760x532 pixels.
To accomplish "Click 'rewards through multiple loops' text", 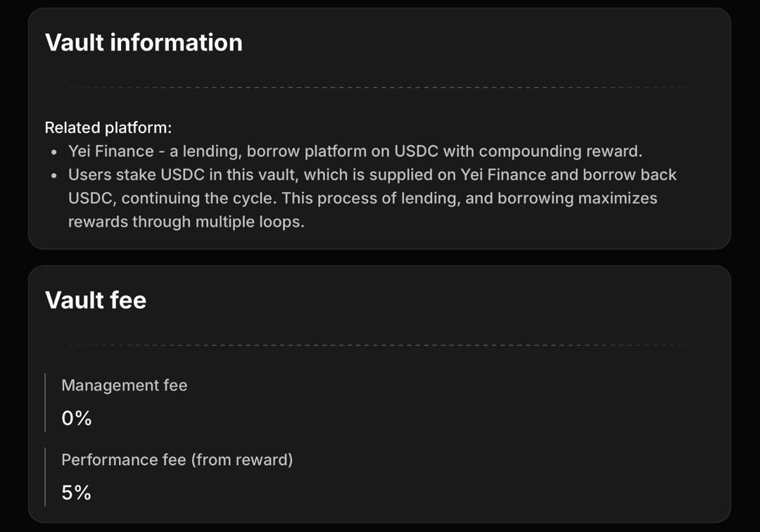I will point(186,222).
